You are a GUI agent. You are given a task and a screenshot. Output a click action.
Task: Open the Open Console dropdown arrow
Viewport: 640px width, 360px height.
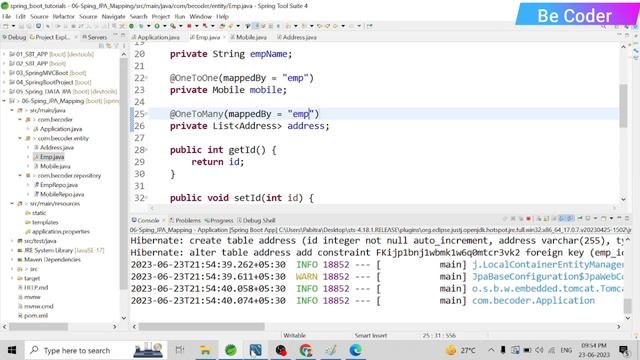coord(611,219)
